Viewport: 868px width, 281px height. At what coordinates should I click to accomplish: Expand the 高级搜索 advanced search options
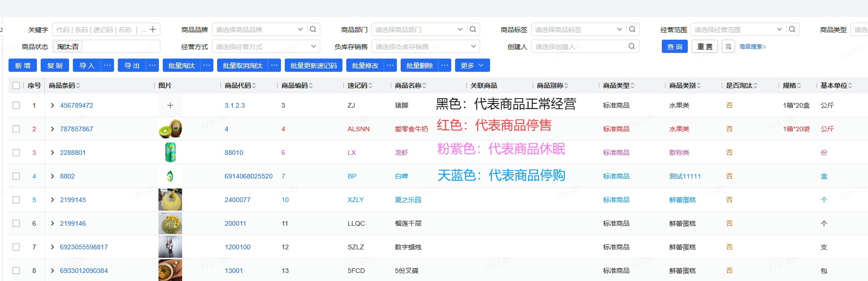point(753,47)
